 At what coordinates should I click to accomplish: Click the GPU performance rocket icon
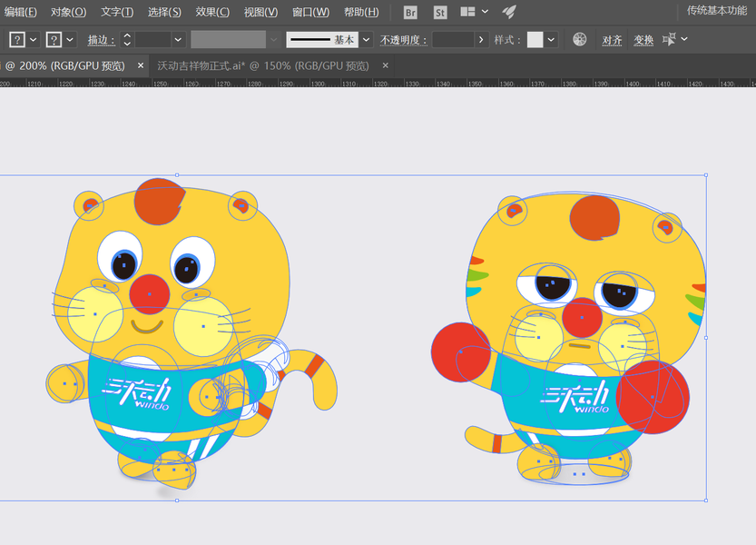509,12
